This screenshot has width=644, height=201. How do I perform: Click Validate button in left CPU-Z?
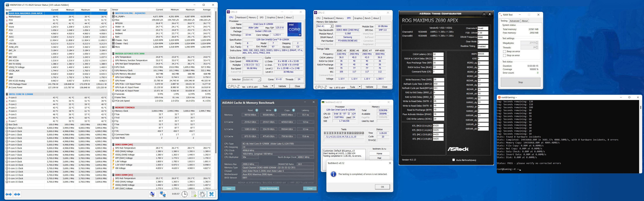point(282,86)
